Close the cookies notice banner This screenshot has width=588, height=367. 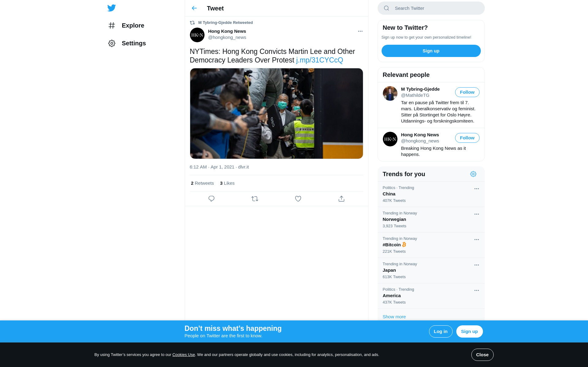tap(482, 355)
